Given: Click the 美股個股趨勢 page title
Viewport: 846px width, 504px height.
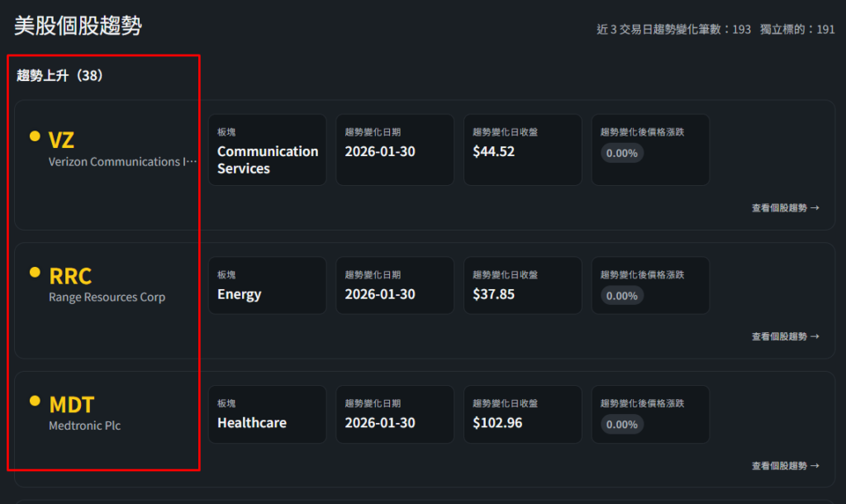Looking at the screenshot, I should 78,26.
